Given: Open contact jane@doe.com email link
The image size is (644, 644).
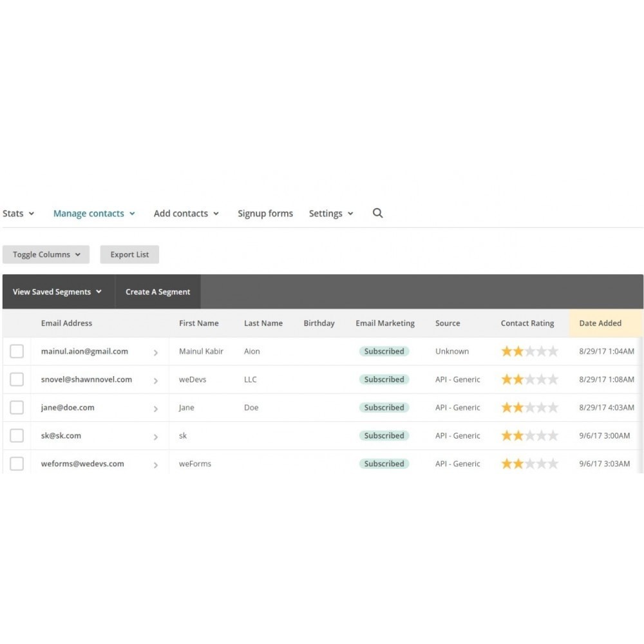Looking at the screenshot, I should click(68, 408).
